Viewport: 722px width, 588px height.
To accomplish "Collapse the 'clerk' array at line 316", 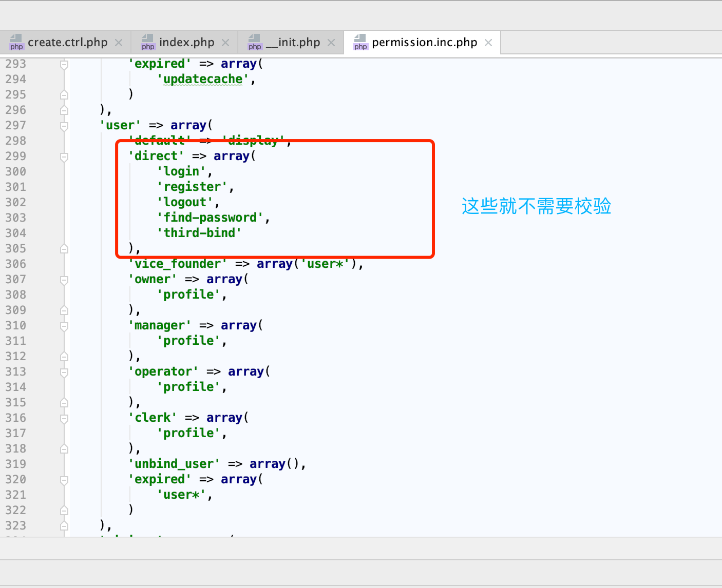I will pyautogui.click(x=64, y=419).
